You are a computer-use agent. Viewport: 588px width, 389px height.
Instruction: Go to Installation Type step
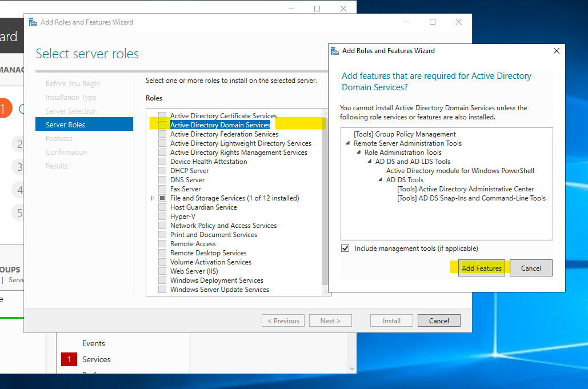tap(71, 98)
